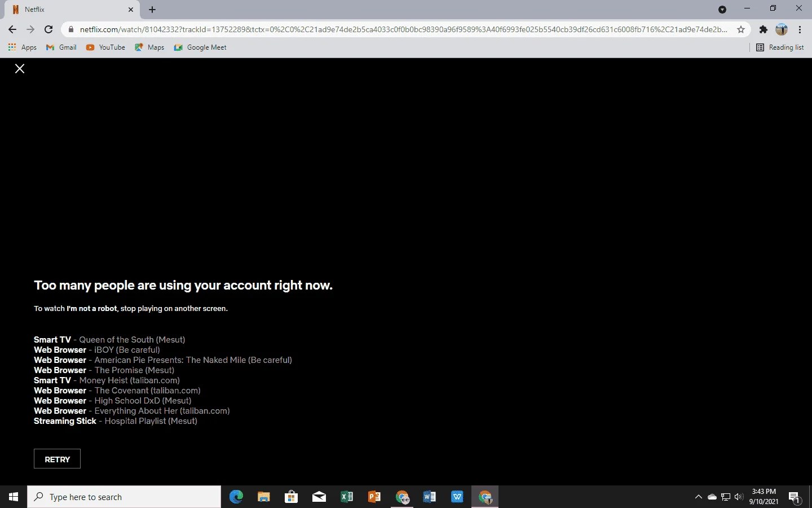The width and height of the screenshot is (812, 508).
Task: Open first Chrome window in taskbar
Action: click(x=401, y=497)
